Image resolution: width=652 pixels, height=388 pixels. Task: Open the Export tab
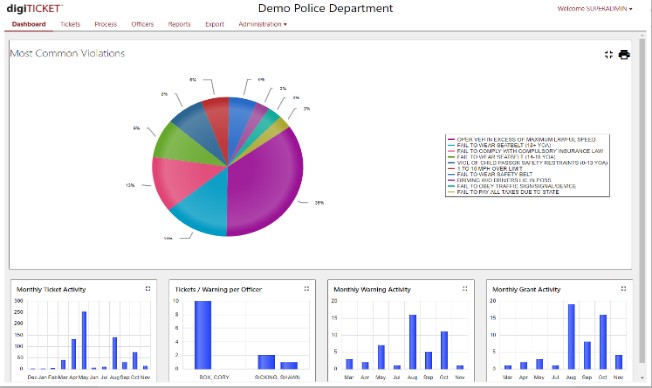tap(215, 24)
